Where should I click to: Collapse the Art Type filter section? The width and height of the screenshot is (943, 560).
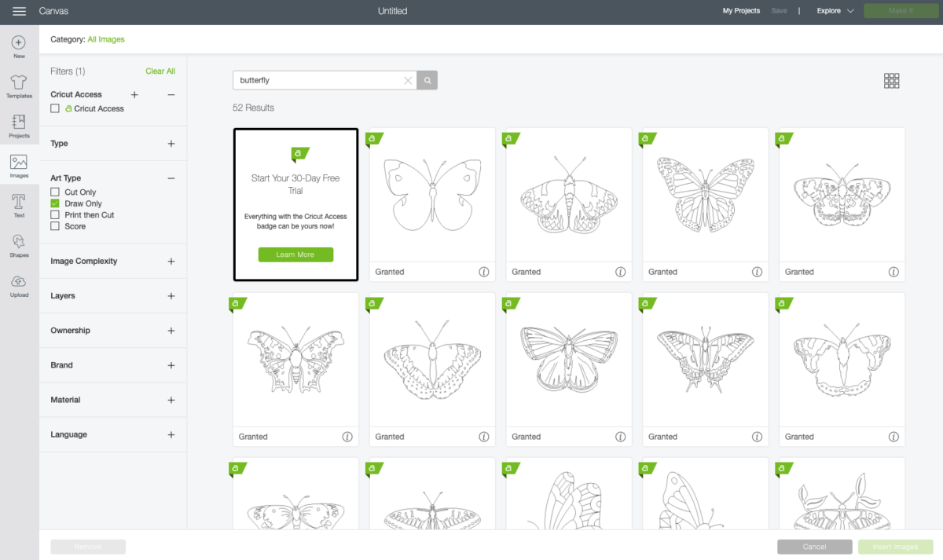click(x=171, y=178)
